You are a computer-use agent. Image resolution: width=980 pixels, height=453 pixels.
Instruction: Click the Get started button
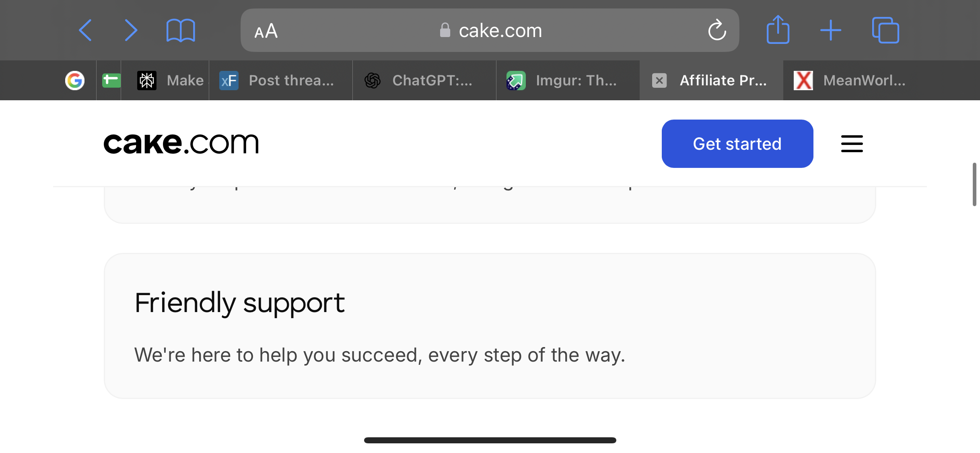coord(737,144)
